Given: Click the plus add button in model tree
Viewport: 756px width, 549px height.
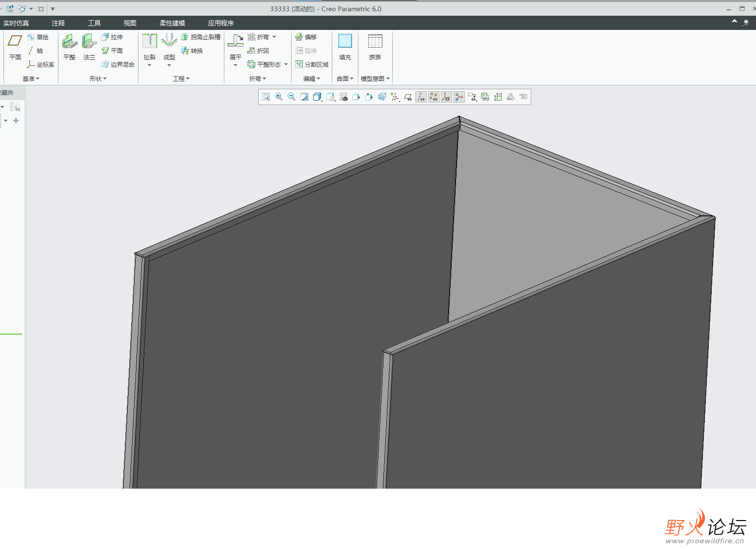Looking at the screenshot, I should (16, 120).
